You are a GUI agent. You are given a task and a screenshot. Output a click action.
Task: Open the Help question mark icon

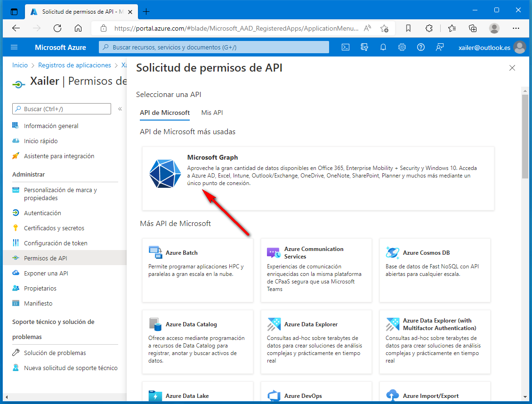(x=421, y=47)
